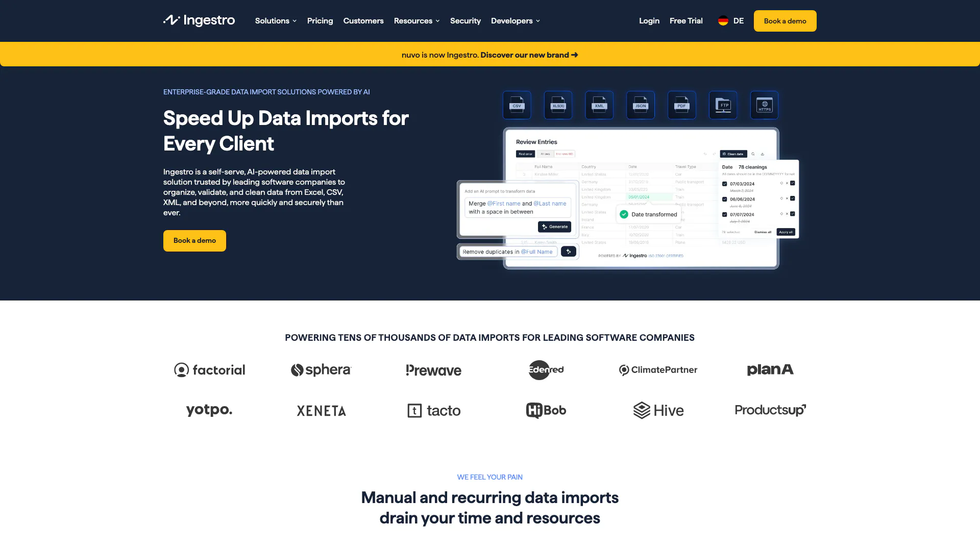Click the PDF format icon
Viewport: 980px width, 551px height.
[x=681, y=105]
